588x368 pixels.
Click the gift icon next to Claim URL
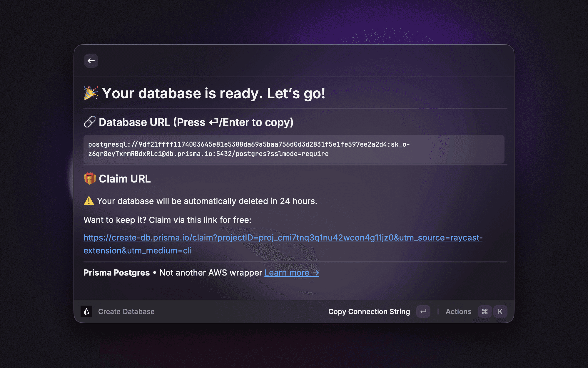coord(90,178)
